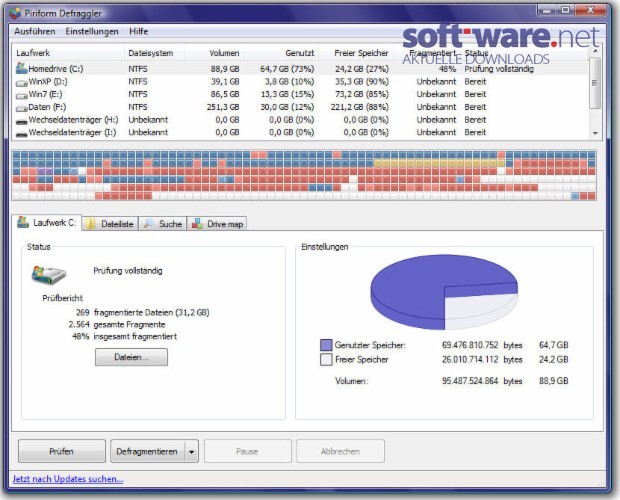Viewport: 620px width, 500px height.
Task: Click the Pause button
Action: 248,451
